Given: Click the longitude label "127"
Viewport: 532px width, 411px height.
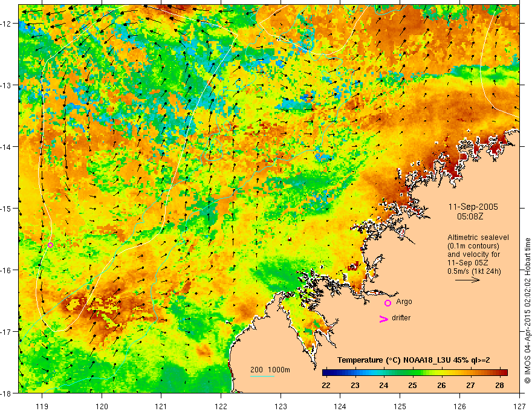Looking at the screenshot, I should click(519, 406).
